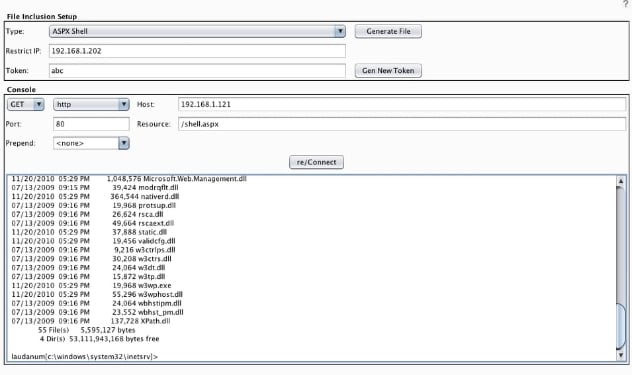Click the Generate File button
Image resolution: width=632 pixels, height=375 pixels.
click(x=388, y=31)
